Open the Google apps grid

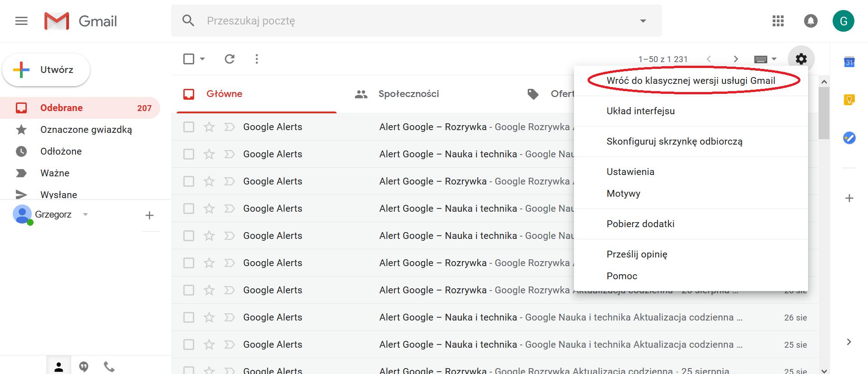778,21
